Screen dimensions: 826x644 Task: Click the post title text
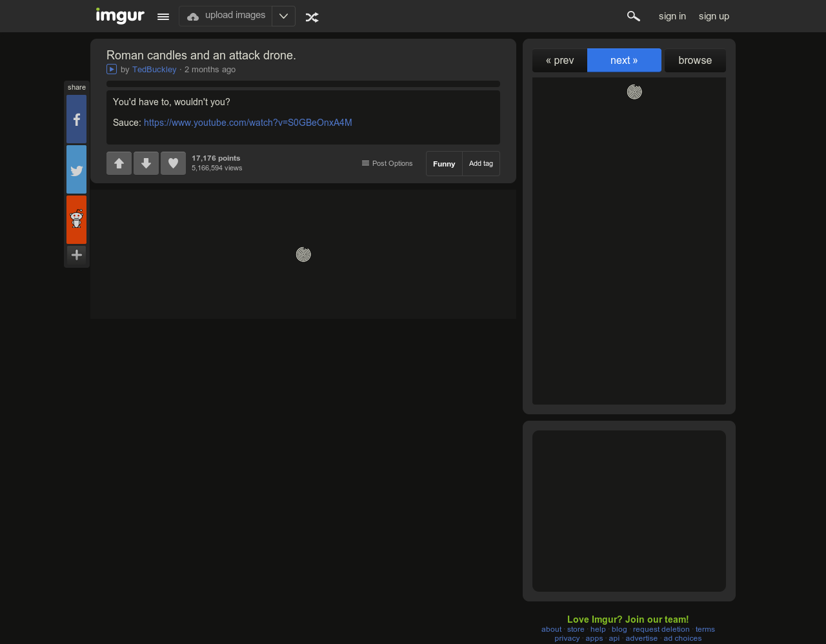click(201, 55)
